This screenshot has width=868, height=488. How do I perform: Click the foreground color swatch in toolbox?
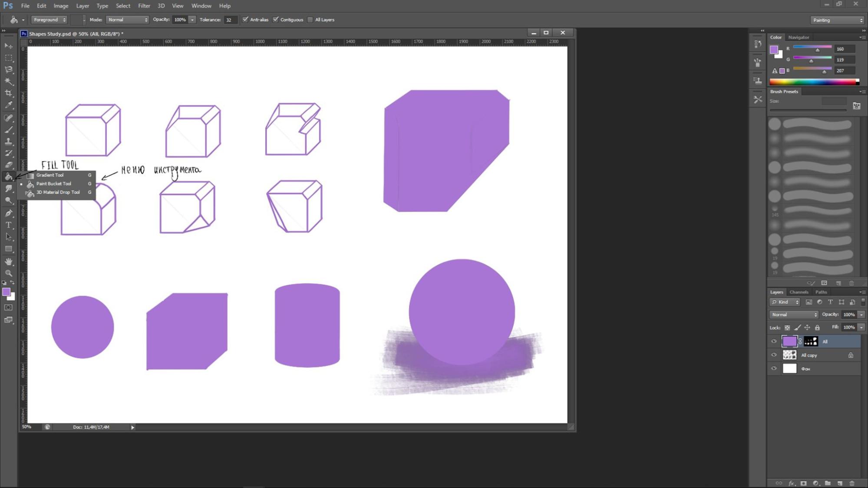coord(7,292)
